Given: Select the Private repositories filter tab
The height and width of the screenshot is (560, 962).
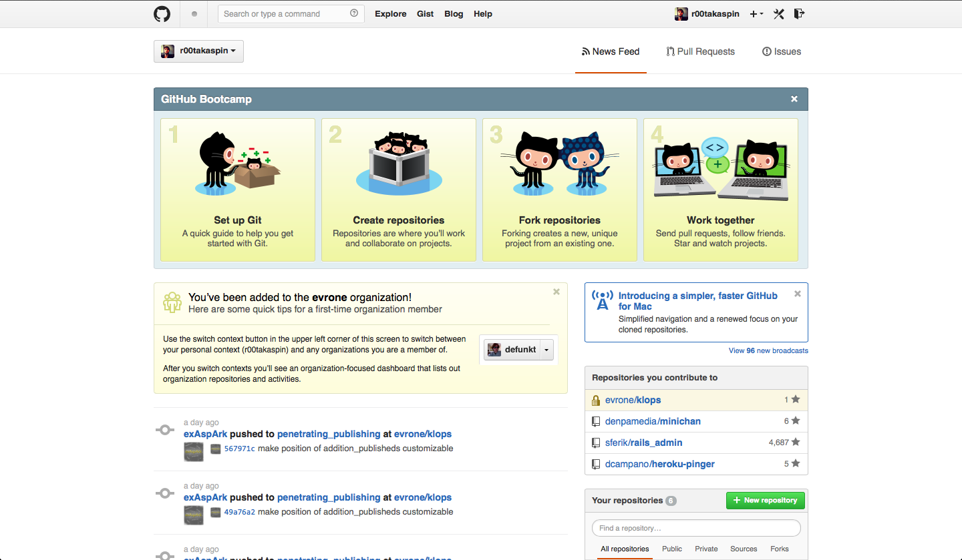Looking at the screenshot, I should (x=706, y=549).
